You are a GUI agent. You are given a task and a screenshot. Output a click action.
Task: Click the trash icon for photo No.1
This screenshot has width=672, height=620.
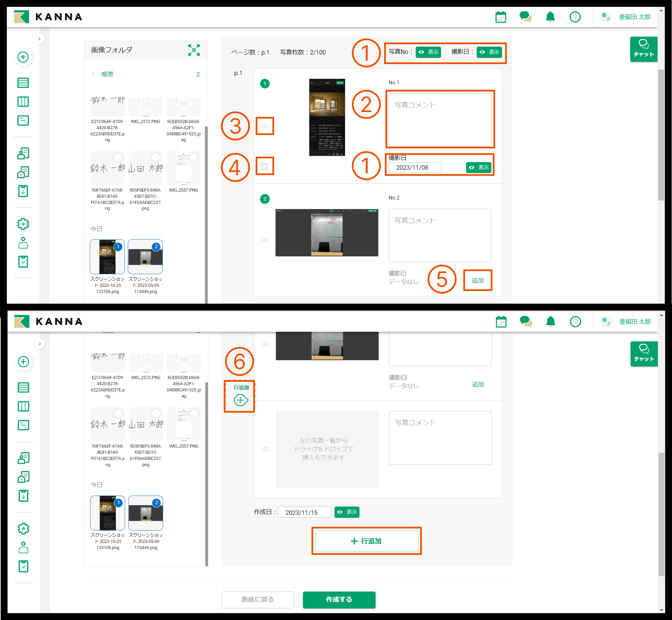click(265, 167)
